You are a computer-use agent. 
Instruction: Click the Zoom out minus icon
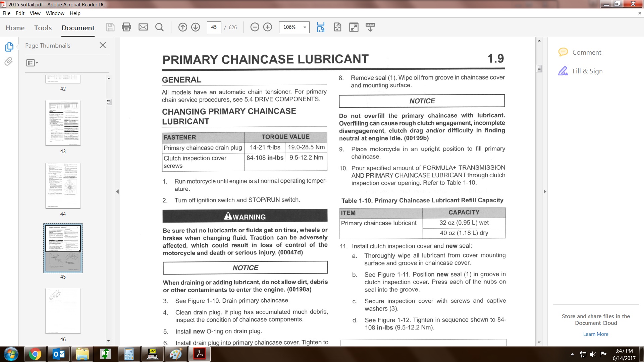pyautogui.click(x=255, y=27)
